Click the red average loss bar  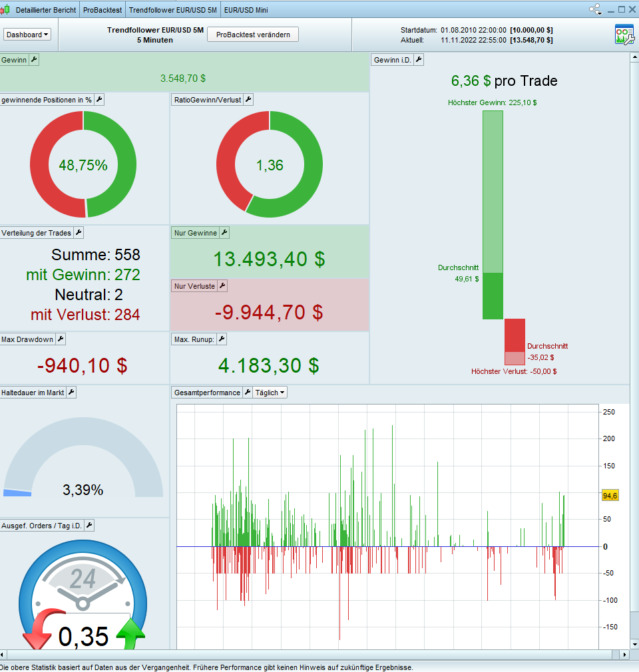pyautogui.click(x=515, y=335)
